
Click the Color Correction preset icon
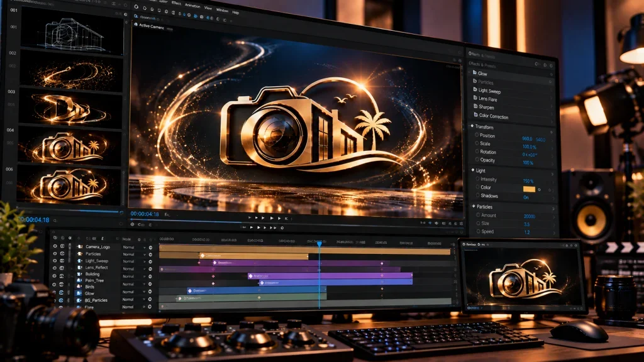tap(475, 115)
